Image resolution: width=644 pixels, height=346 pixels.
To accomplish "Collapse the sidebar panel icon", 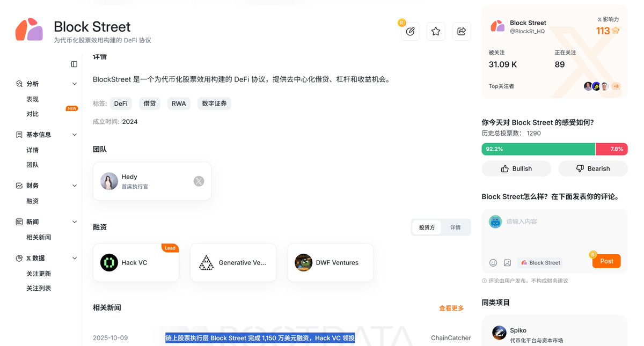I will pos(74,64).
